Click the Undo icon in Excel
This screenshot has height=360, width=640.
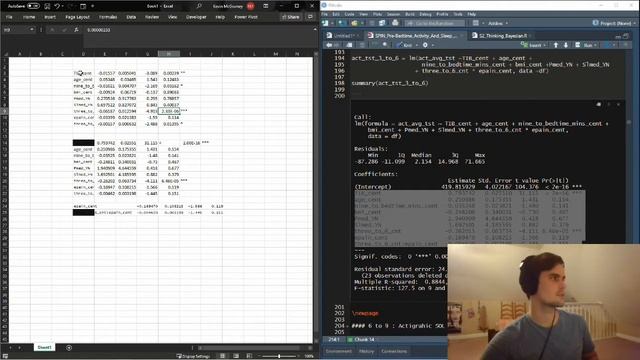click(58, 6)
